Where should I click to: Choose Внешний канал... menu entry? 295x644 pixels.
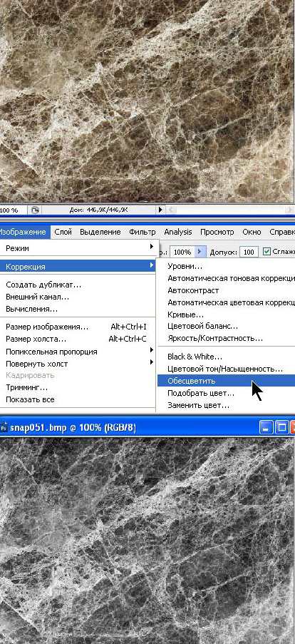pos(37,297)
